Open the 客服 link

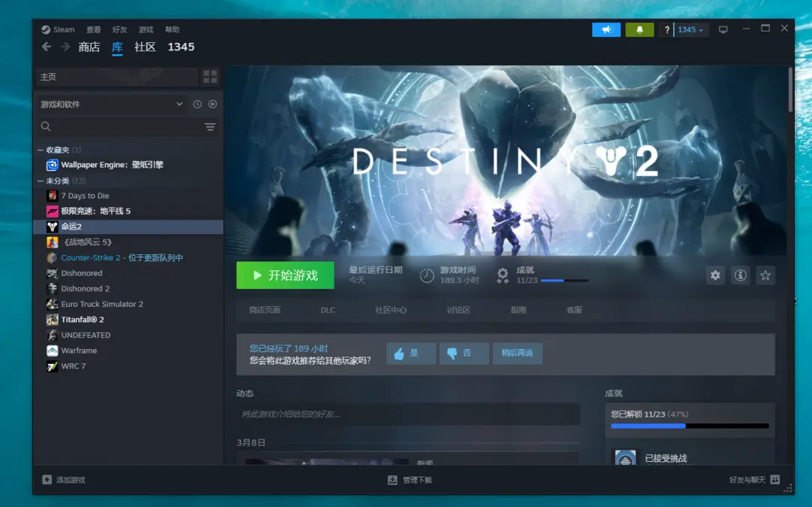pyautogui.click(x=574, y=310)
